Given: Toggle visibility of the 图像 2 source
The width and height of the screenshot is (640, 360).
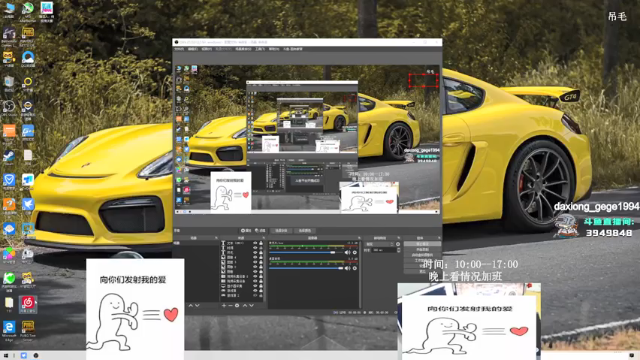Looking at the screenshot, I should tap(256, 267).
